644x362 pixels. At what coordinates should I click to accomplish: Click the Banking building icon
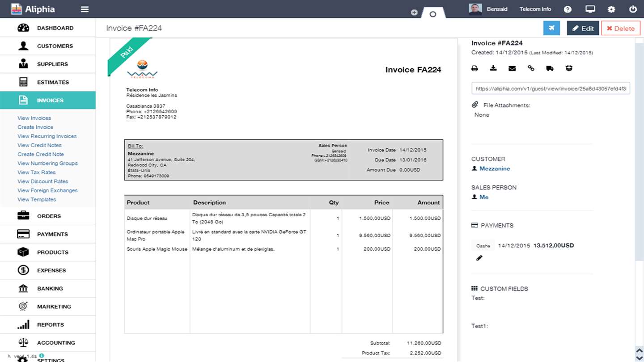(23, 288)
